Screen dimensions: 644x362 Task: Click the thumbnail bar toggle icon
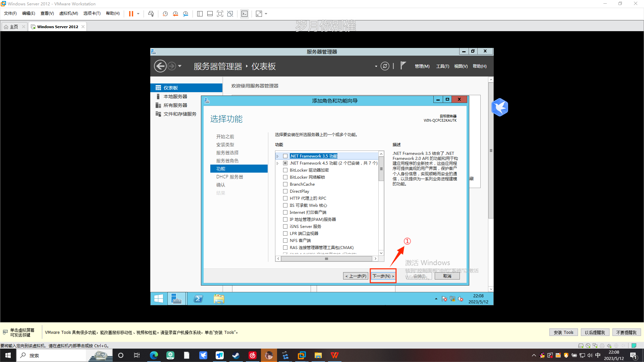click(x=210, y=14)
